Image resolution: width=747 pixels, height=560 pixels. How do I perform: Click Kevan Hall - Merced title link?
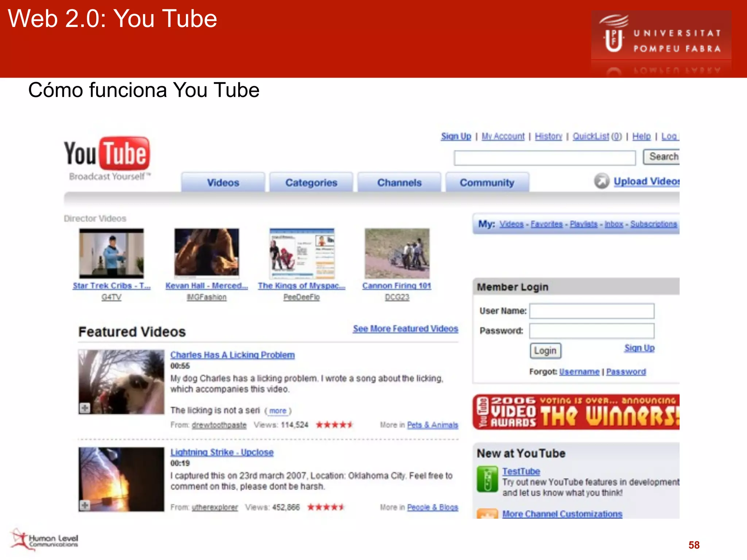tap(206, 286)
